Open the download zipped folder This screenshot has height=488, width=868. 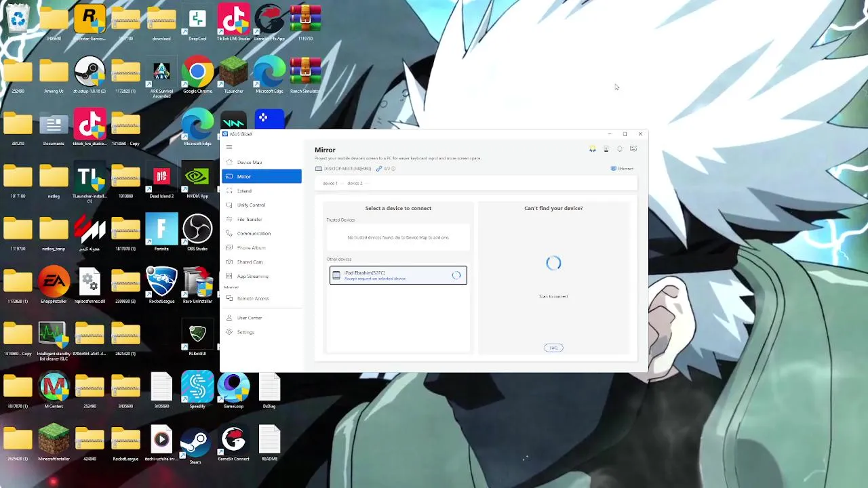tap(161, 23)
